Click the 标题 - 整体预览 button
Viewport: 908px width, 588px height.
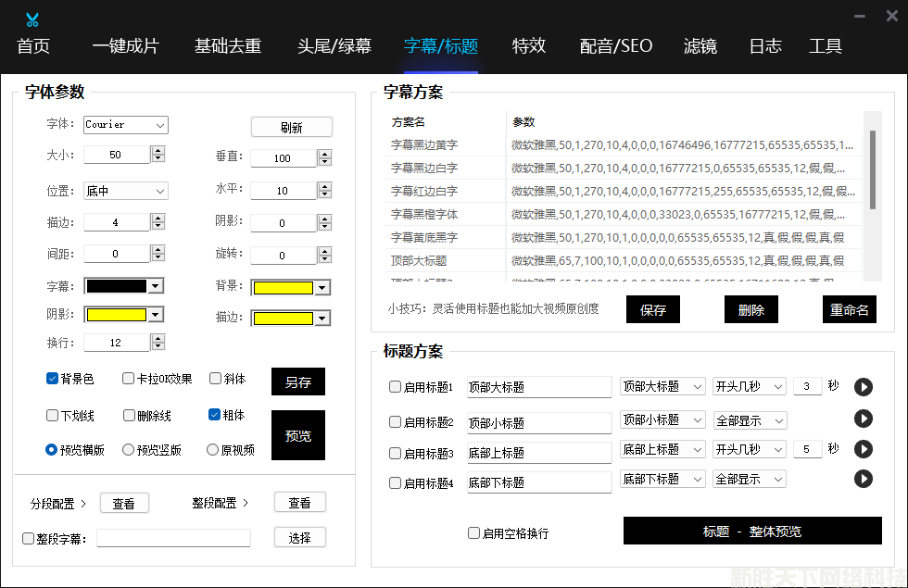(751, 532)
